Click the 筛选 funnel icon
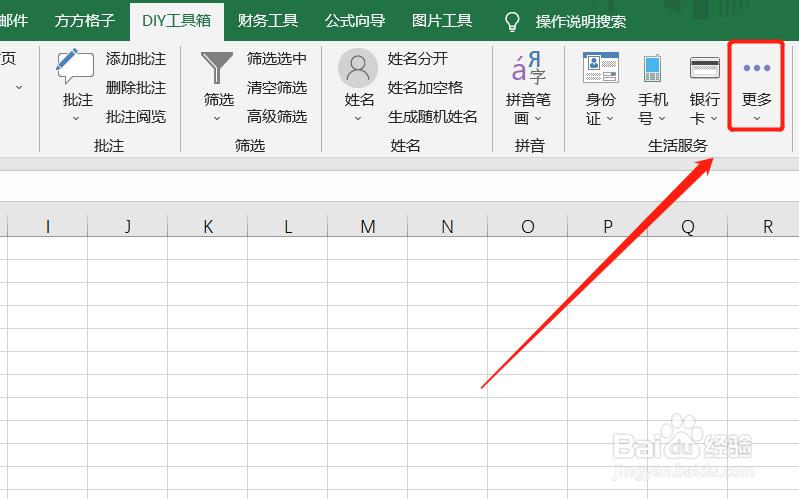 click(x=217, y=67)
